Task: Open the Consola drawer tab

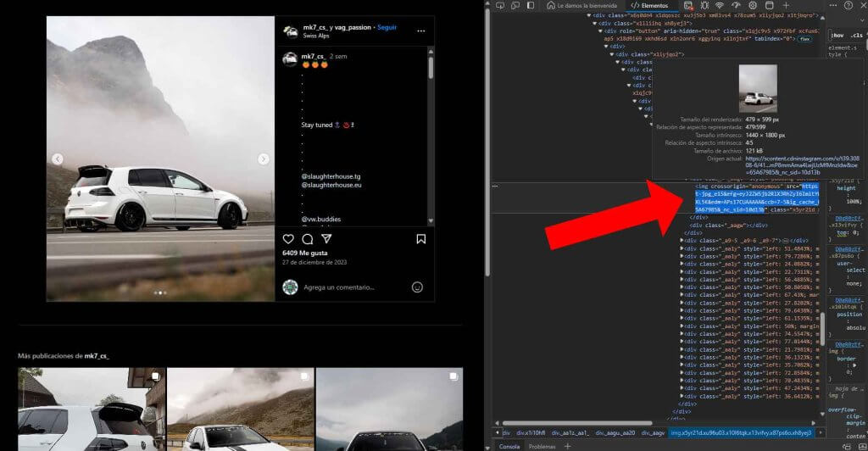Action: (x=509, y=446)
